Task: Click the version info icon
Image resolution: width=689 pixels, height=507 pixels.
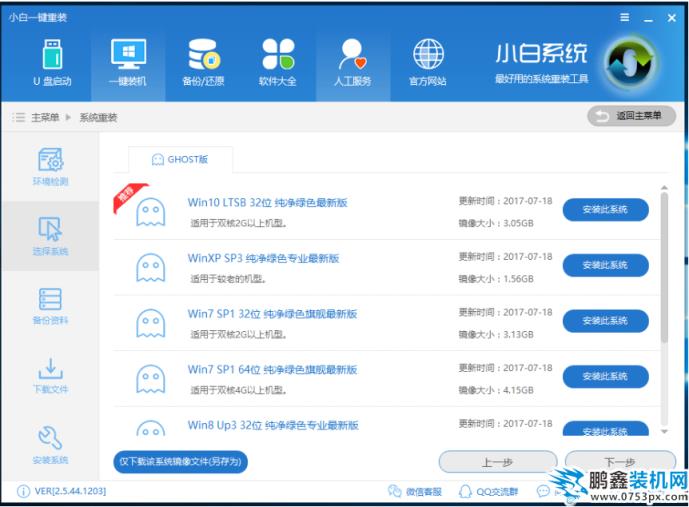Action: point(23,491)
